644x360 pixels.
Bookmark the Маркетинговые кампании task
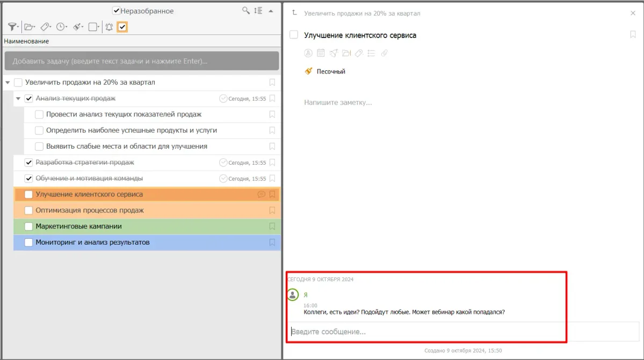coord(272,226)
